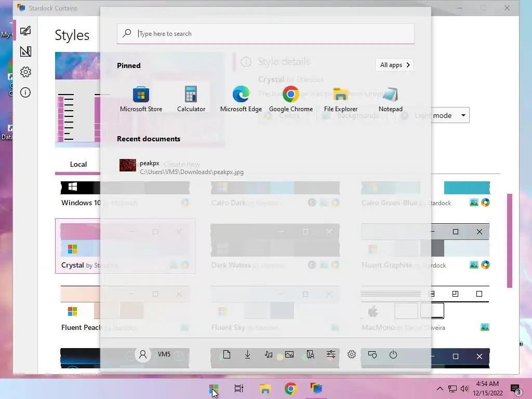Image resolution: width=532 pixels, height=399 pixels.
Task: Click the Curtains styles list scrollbar
Action: pyautogui.click(x=509, y=241)
